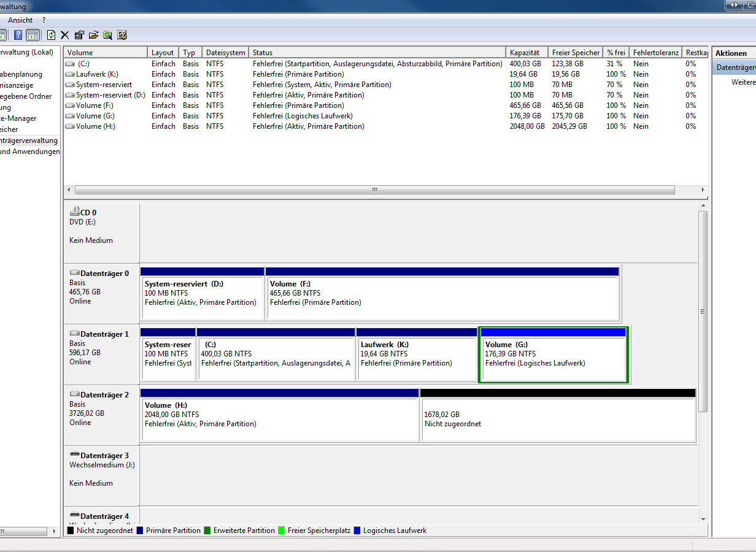Select Datenträgerverwaltung tree item
756x552 pixels.
[x=29, y=140]
